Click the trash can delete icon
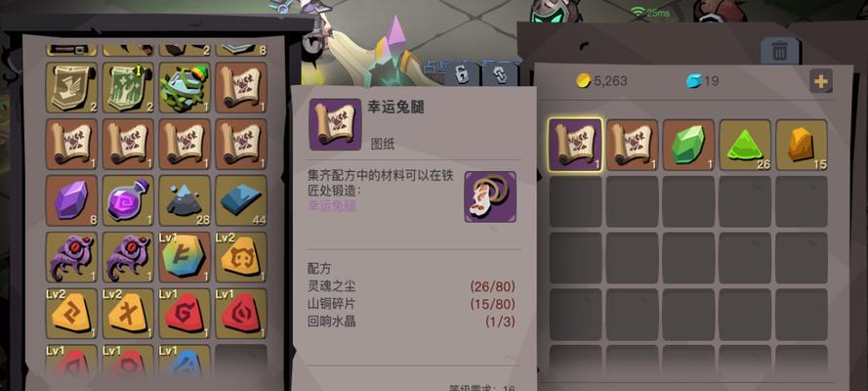The height and width of the screenshot is (391, 868). pos(779,51)
